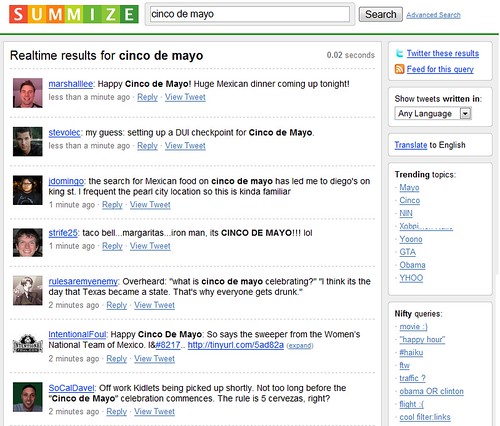The height and width of the screenshot is (426, 500).
Task: Open the tinyurl.com/5ad82a link
Action: tap(236, 345)
